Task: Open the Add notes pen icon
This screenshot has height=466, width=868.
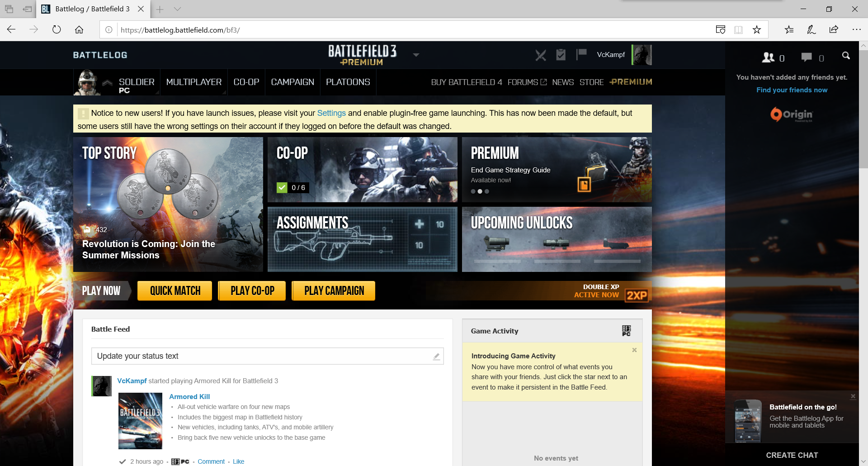Action: pos(811,30)
